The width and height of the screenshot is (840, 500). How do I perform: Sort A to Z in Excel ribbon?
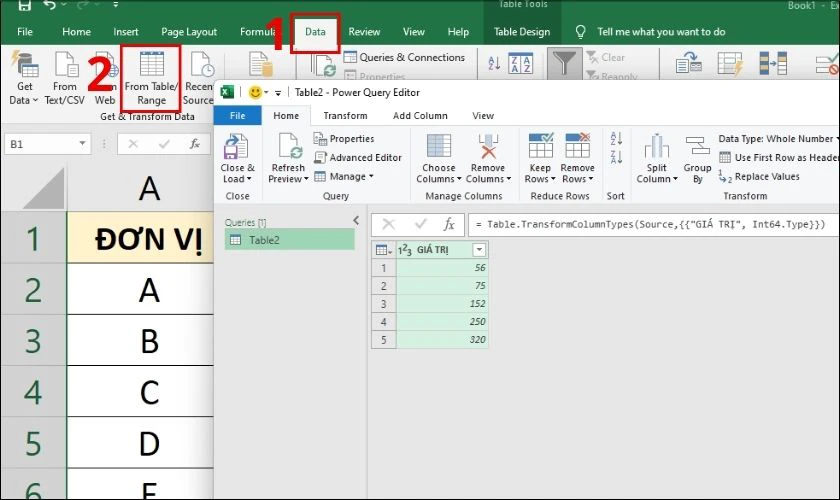(x=494, y=63)
